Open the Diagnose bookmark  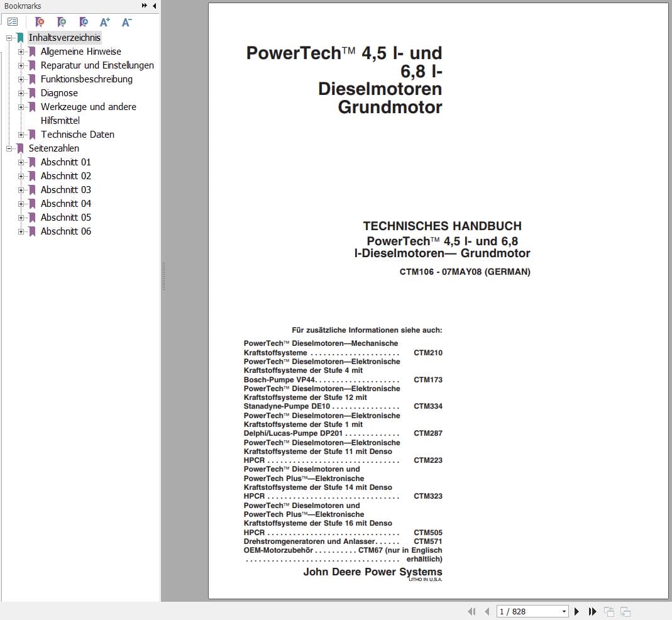pos(59,93)
